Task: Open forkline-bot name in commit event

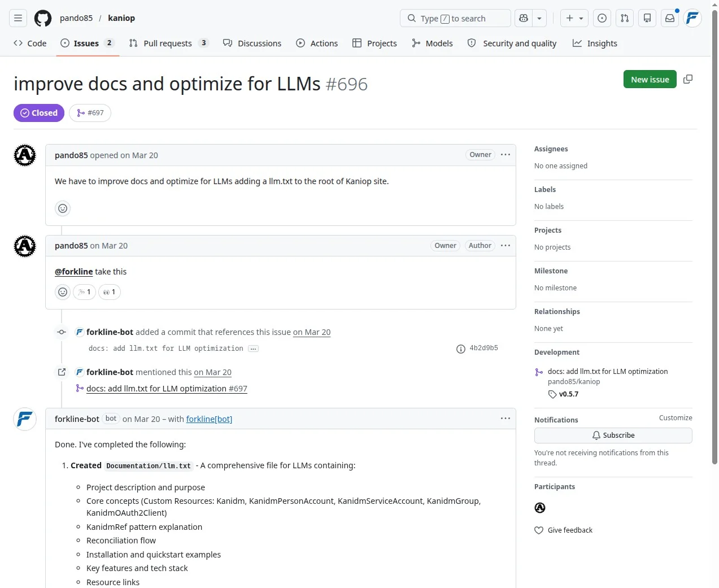Action: click(x=110, y=332)
